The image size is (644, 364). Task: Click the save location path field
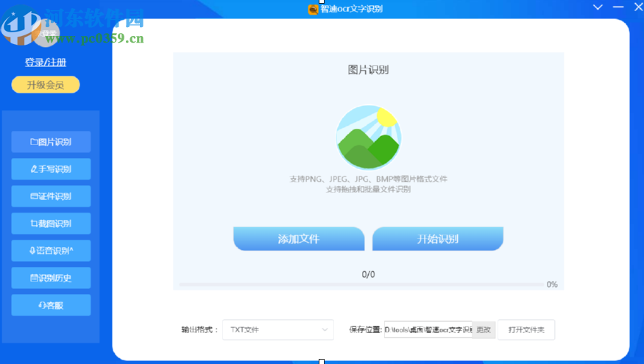click(x=428, y=330)
